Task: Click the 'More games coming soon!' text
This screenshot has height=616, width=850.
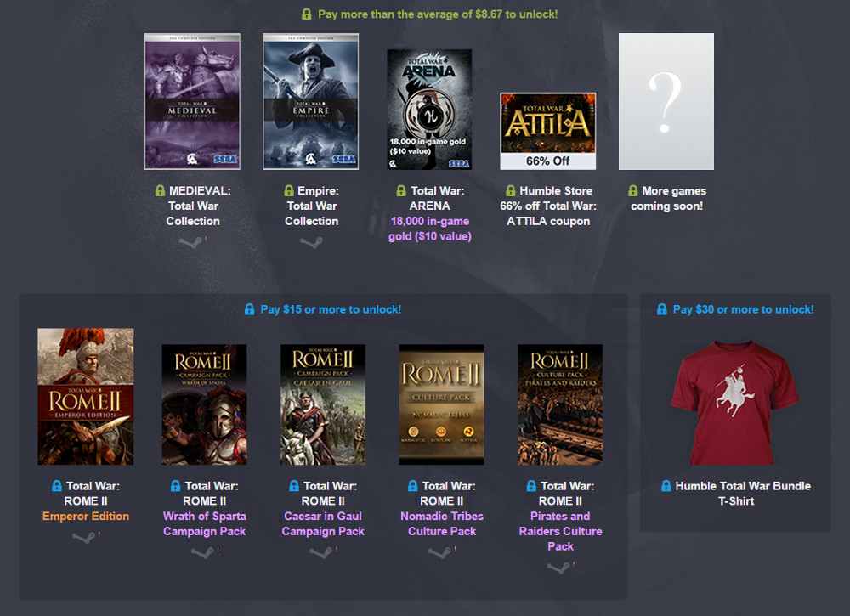Action: click(668, 198)
